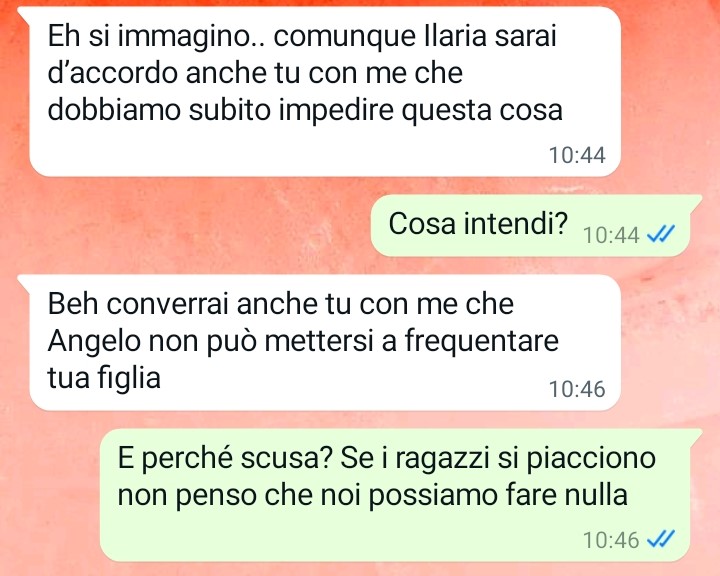Tap the 10:44 timestamp on the first message

click(577, 155)
